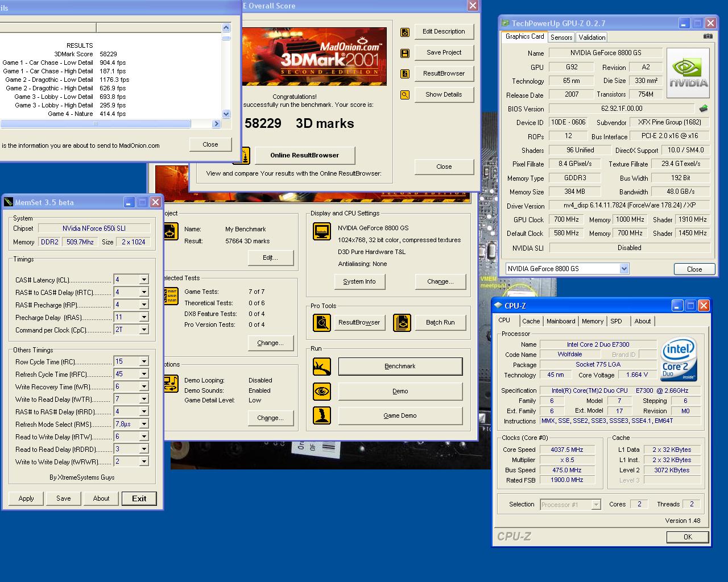The width and height of the screenshot is (728, 582).
Task: Click the Game Demo button
Action: (x=400, y=415)
